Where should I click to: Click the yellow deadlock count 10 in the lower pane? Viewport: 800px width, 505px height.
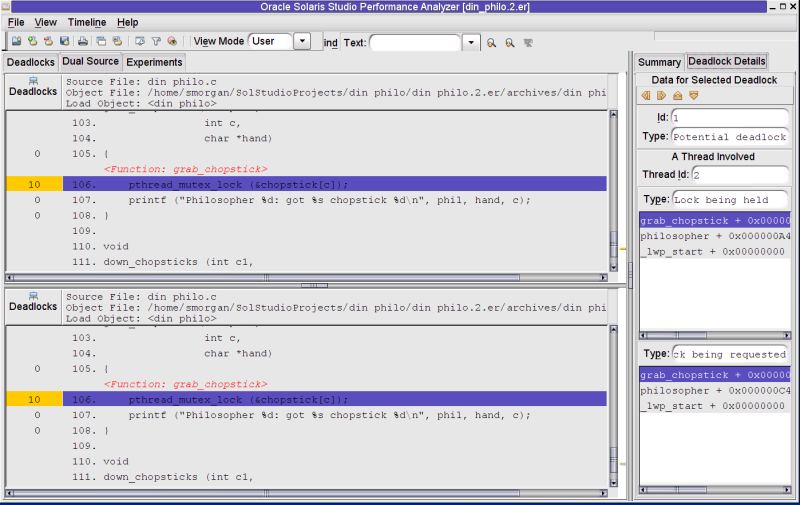coord(34,399)
